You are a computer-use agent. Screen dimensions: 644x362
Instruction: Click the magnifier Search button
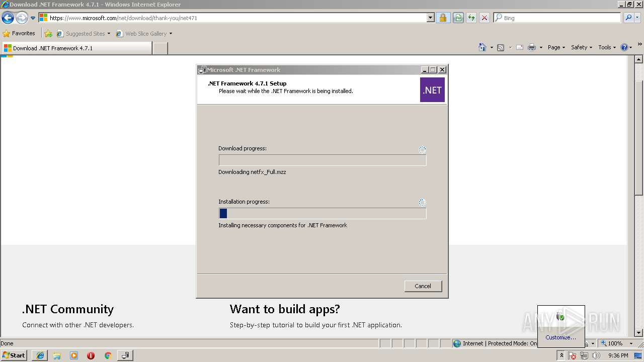tap(628, 18)
